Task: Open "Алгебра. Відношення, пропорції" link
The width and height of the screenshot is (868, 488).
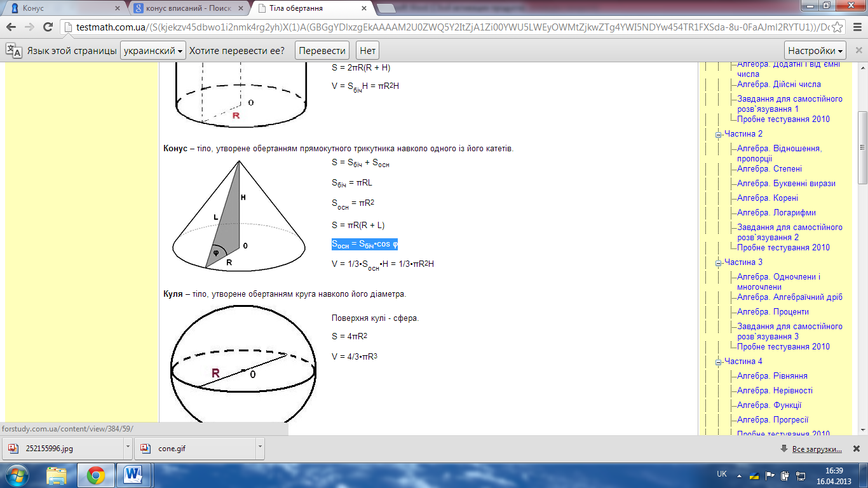Action: click(780, 153)
